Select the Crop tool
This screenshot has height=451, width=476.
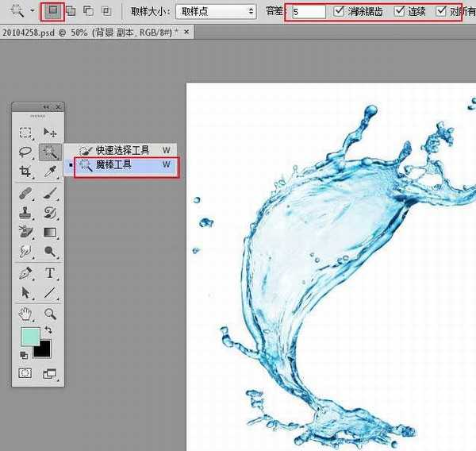pos(25,172)
